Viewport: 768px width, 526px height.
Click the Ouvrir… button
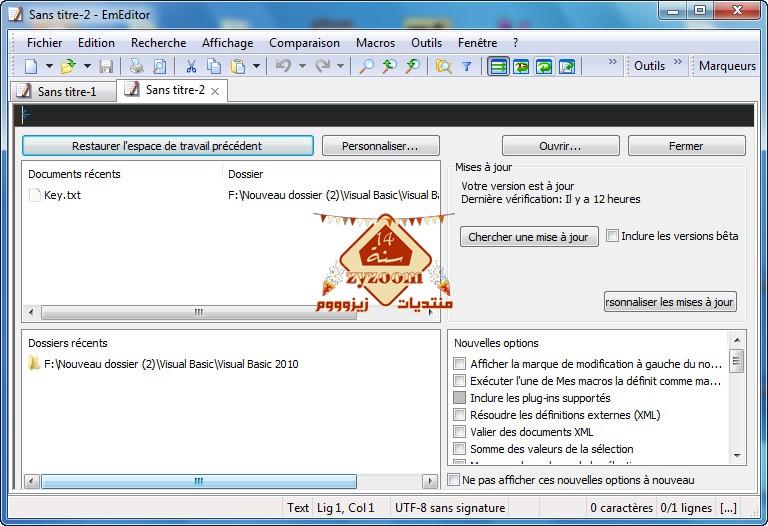pos(560,146)
